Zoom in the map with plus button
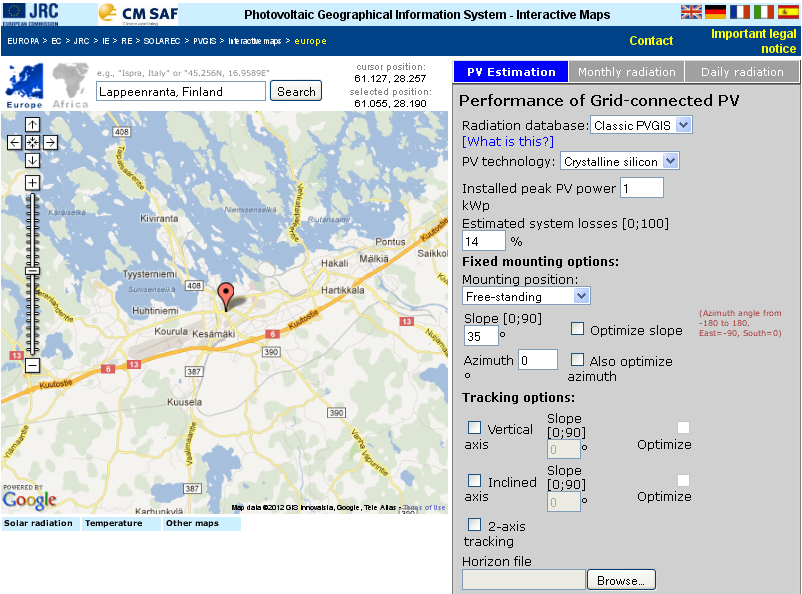 tap(32, 183)
